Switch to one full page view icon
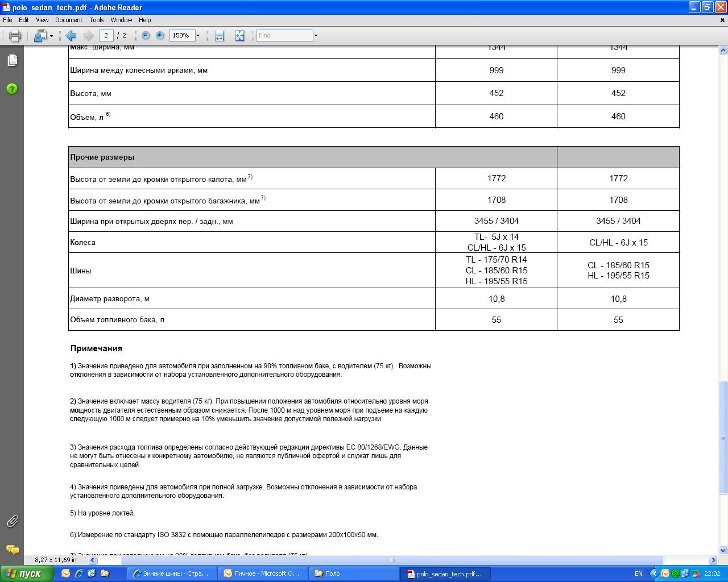This screenshot has width=728, height=582. (239, 36)
